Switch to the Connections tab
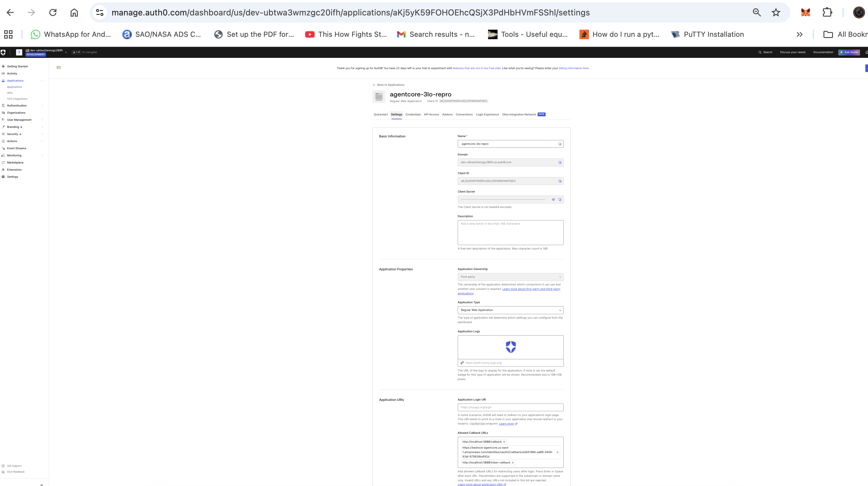868x486 pixels. [x=464, y=115]
